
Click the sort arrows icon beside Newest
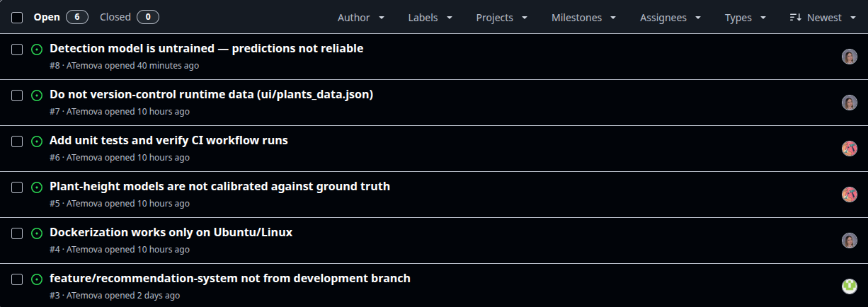(795, 18)
